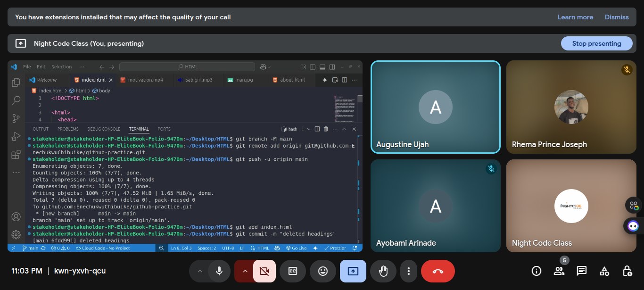Open the Edit menu in VS Code
The width and height of the screenshot is (644, 290).
tap(41, 67)
